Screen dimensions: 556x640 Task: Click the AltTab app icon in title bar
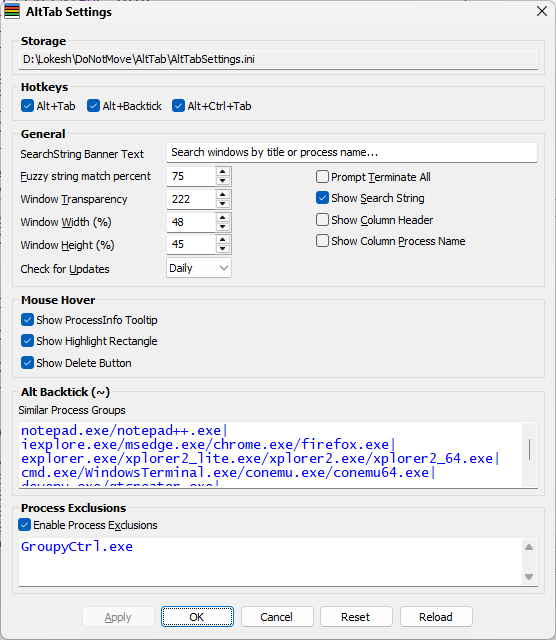point(12,11)
